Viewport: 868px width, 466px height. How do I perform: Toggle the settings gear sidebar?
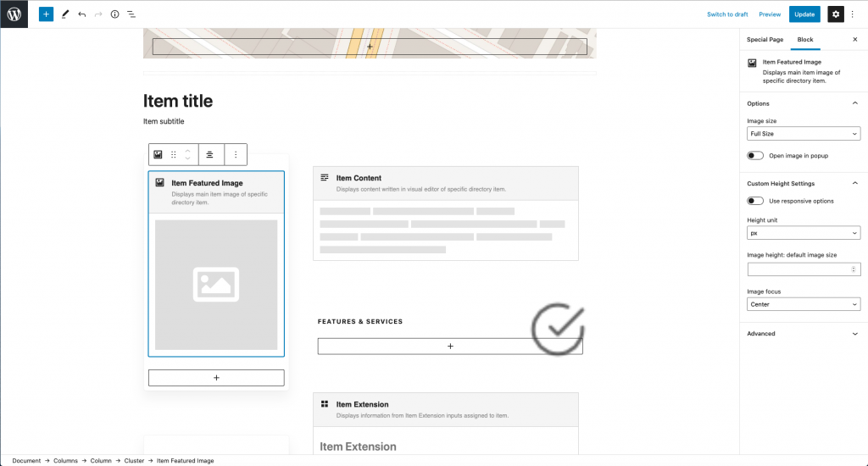835,14
